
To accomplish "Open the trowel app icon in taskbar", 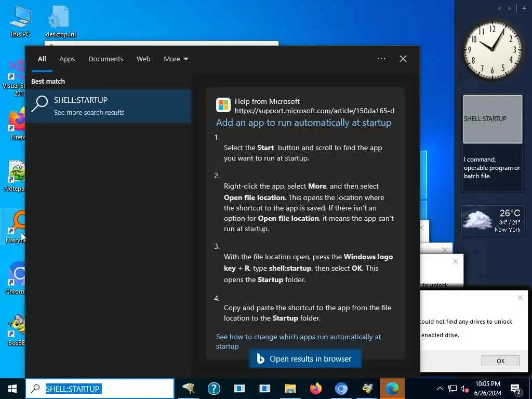I will pos(188,389).
